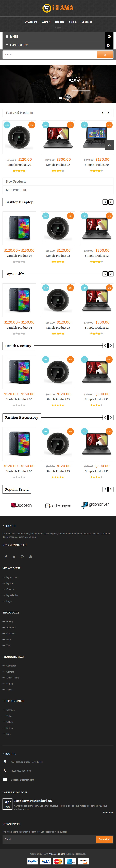
Task: Select the second banner slide dot
Action: pos(60,98)
